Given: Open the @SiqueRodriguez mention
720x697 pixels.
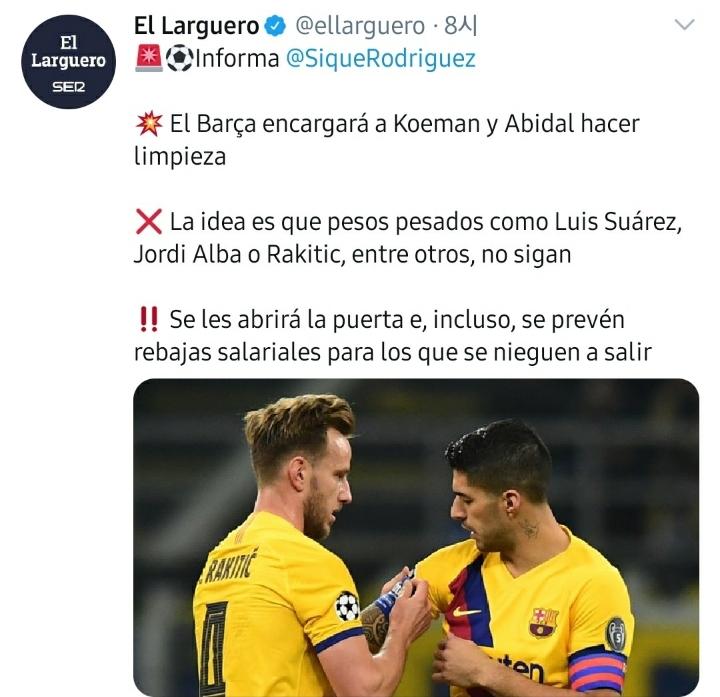Looking at the screenshot, I should point(381,59).
